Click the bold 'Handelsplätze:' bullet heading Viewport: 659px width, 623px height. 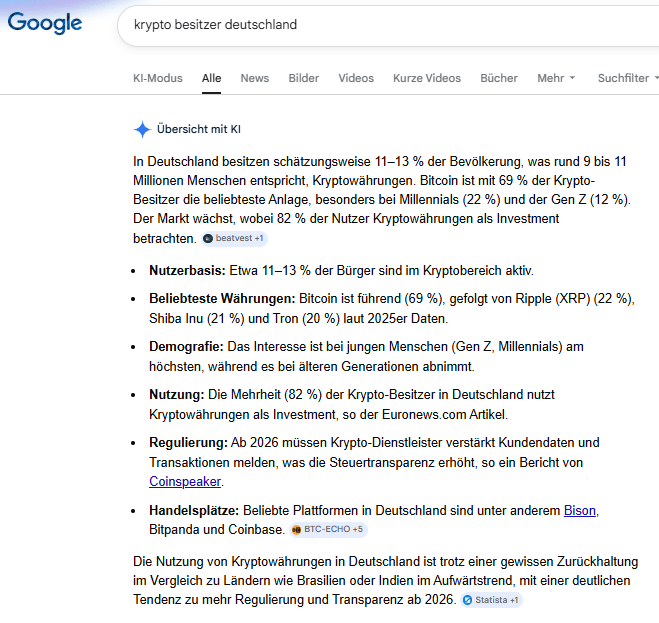click(x=194, y=510)
